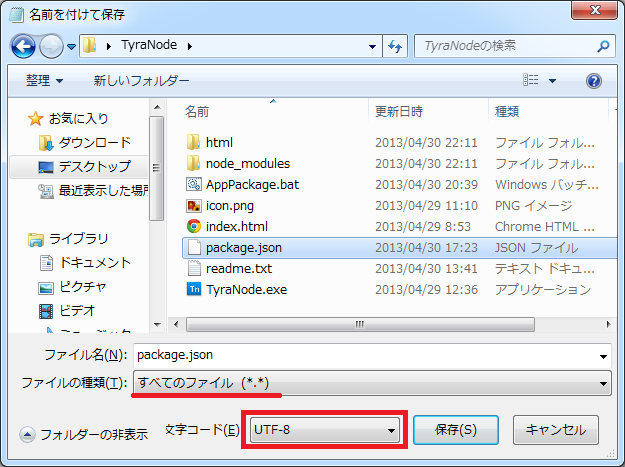625x467 pixels.
Task: Click the 保存(S) button
Action: coord(456,430)
